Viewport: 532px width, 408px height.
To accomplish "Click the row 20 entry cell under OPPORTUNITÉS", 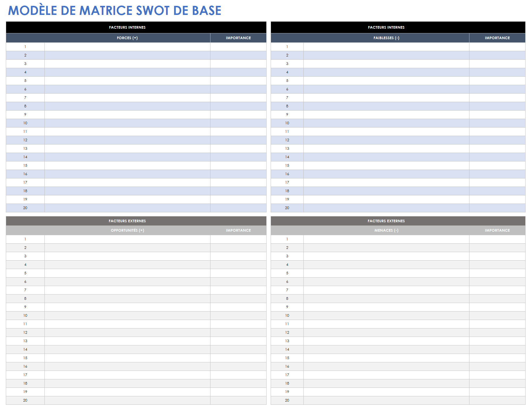I will pos(127,400).
